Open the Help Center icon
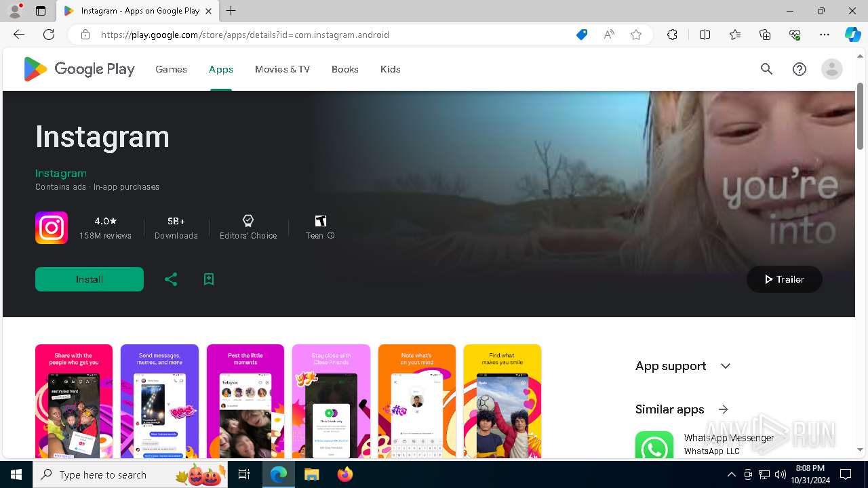 [800, 69]
